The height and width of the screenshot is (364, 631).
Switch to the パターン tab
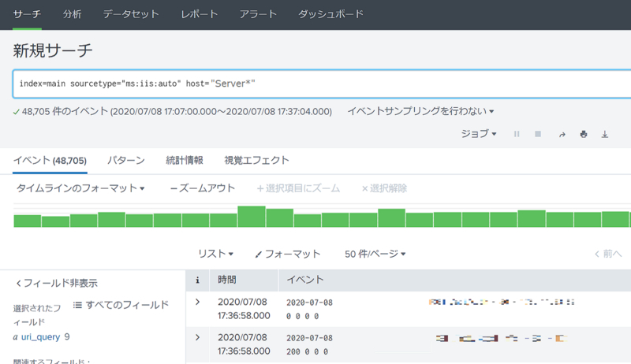click(x=126, y=160)
